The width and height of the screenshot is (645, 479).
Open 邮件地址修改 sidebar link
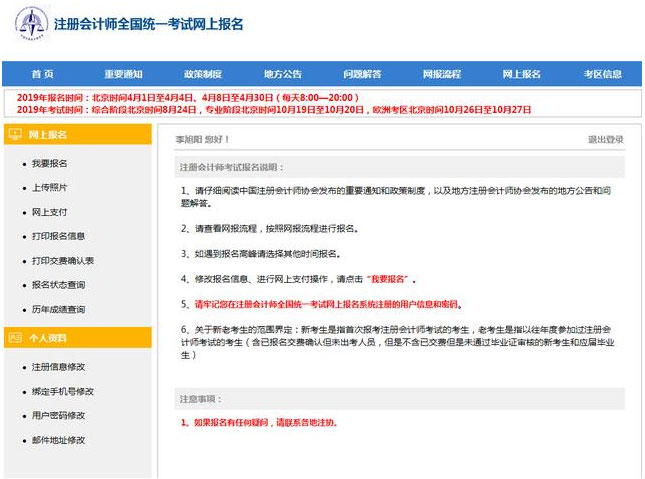[x=58, y=440]
